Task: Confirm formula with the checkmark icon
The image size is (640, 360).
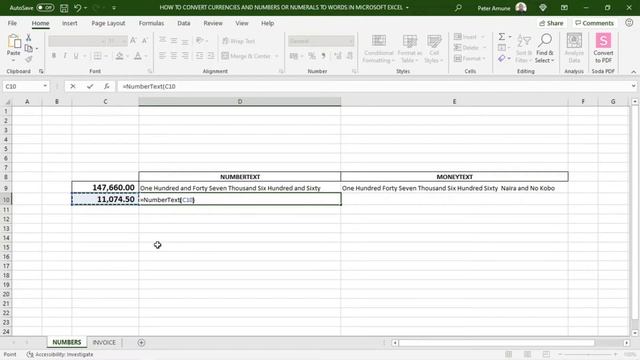Action: tap(90, 86)
